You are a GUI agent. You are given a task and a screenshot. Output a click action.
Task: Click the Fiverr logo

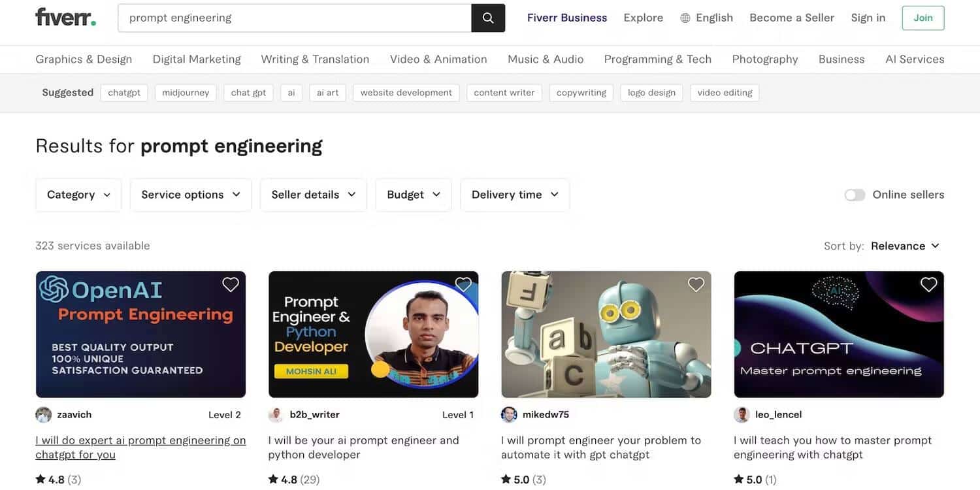click(65, 18)
